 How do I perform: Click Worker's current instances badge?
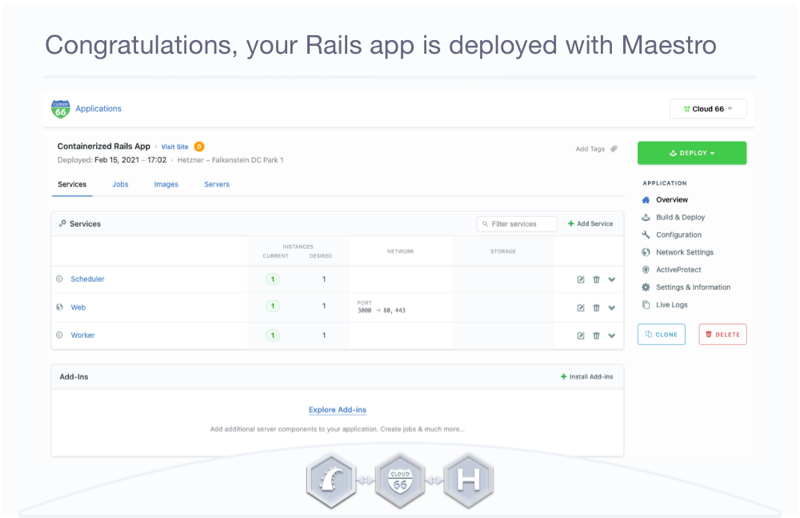point(273,335)
